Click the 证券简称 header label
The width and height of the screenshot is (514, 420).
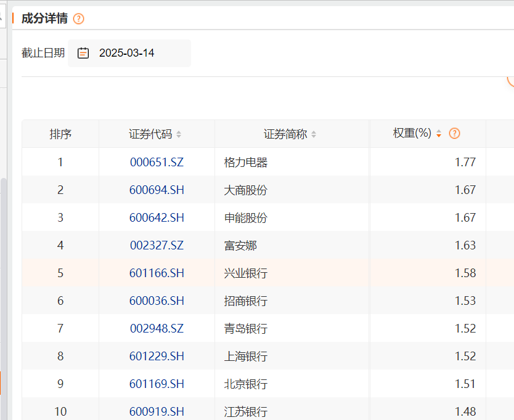(x=285, y=134)
